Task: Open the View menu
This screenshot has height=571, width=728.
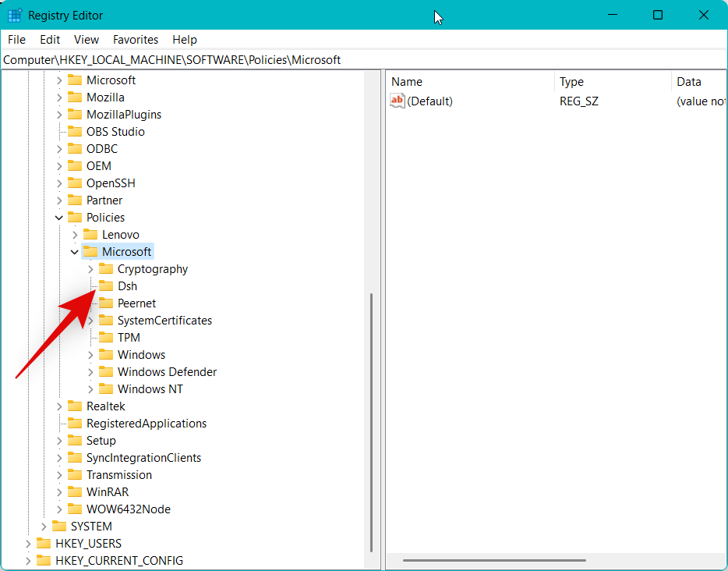Action: [86, 39]
